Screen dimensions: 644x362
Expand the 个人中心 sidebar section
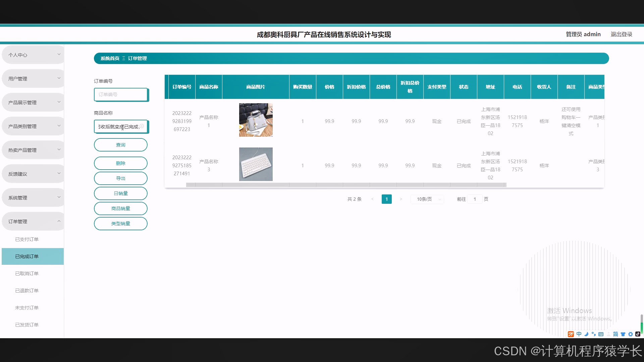tap(33, 54)
